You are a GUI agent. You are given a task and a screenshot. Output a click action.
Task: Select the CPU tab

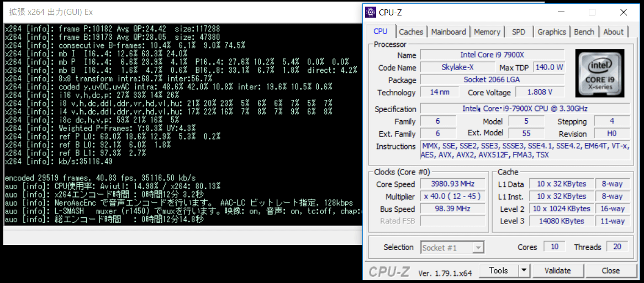381,31
